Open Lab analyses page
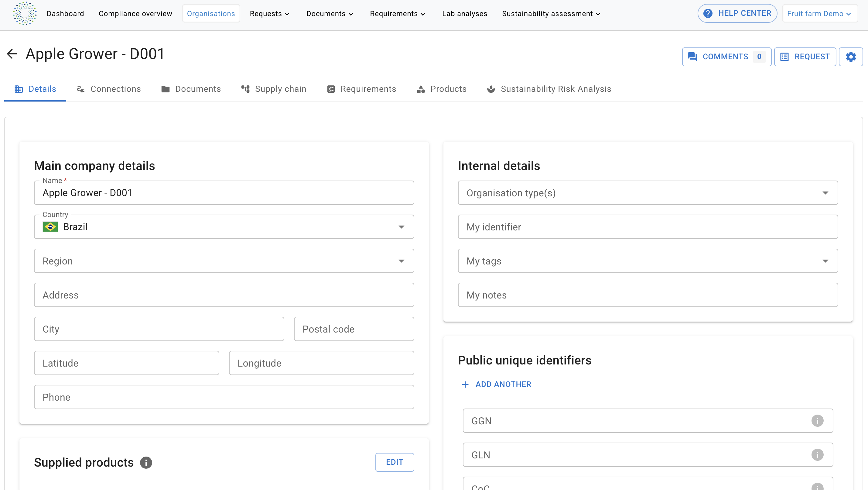868x490 pixels. pyautogui.click(x=465, y=13)
